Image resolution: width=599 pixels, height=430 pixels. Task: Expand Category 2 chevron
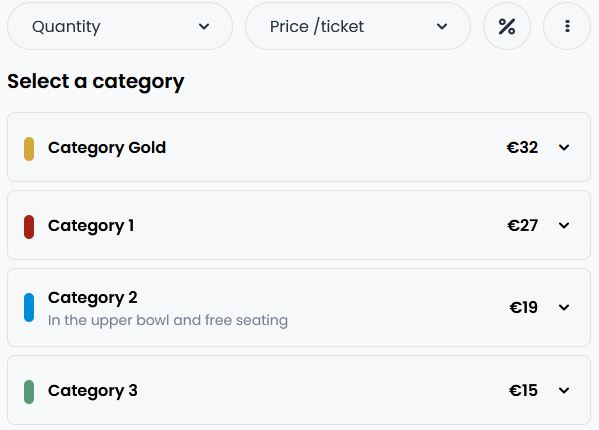coord(564,307)
